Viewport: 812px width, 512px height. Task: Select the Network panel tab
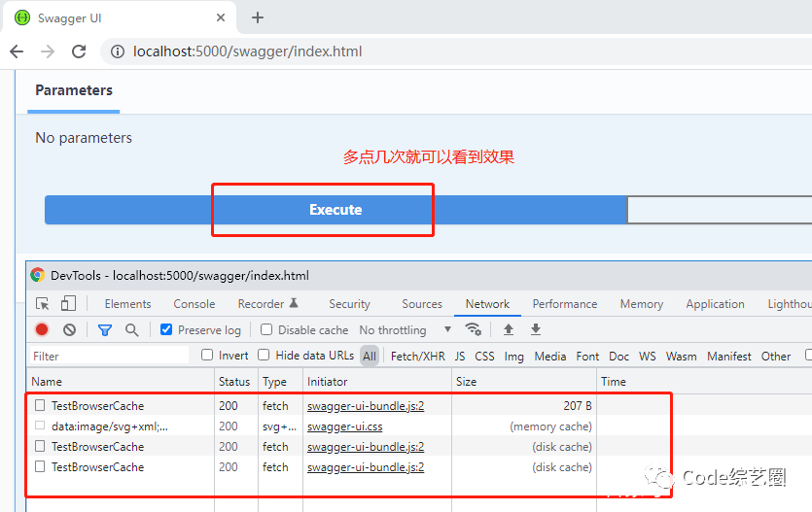[487, 304]
